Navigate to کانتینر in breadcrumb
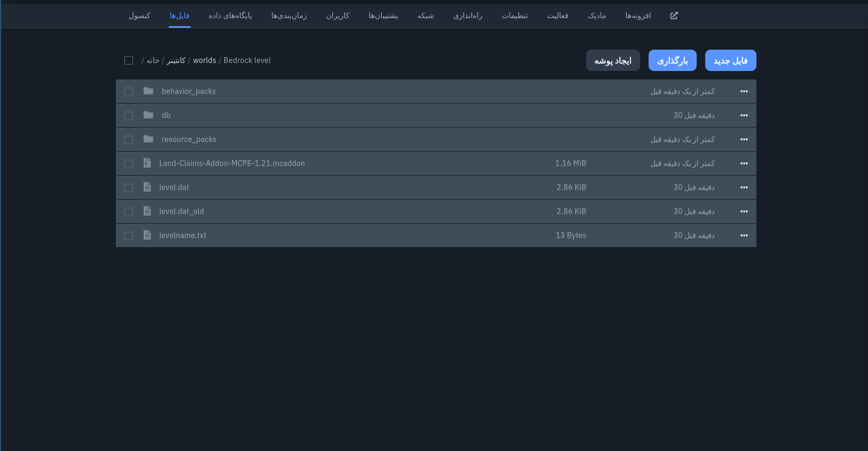 (x=176, y=60)
